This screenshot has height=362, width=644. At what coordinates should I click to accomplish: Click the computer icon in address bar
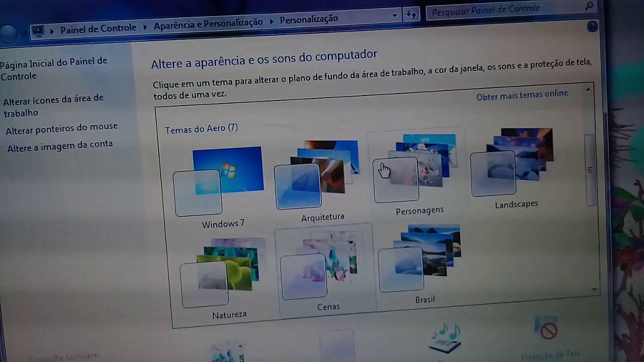38,32
